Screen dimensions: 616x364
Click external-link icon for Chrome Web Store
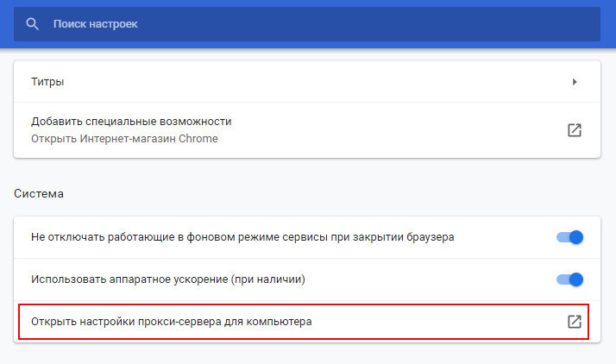(x=575, y=130)
